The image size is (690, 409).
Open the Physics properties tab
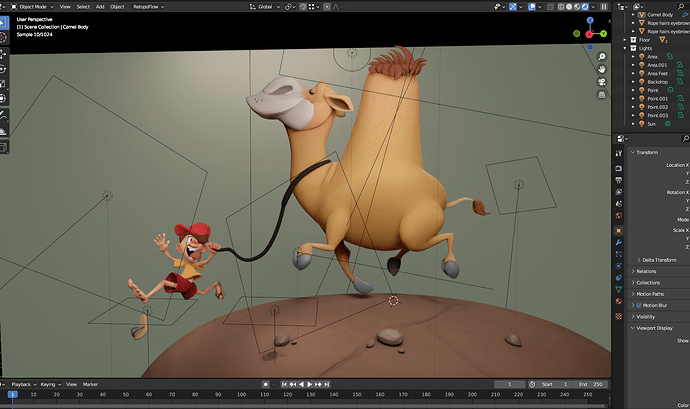point(619,266)
